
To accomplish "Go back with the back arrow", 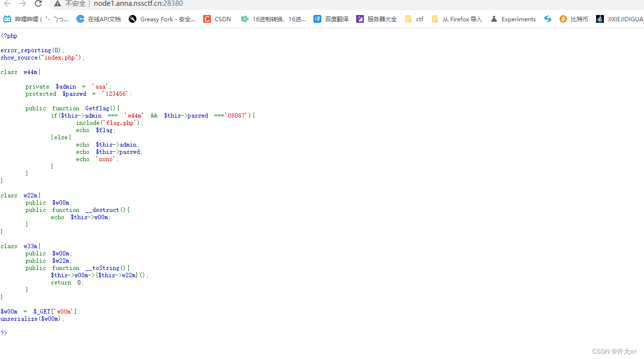I will tap(7, 3).
